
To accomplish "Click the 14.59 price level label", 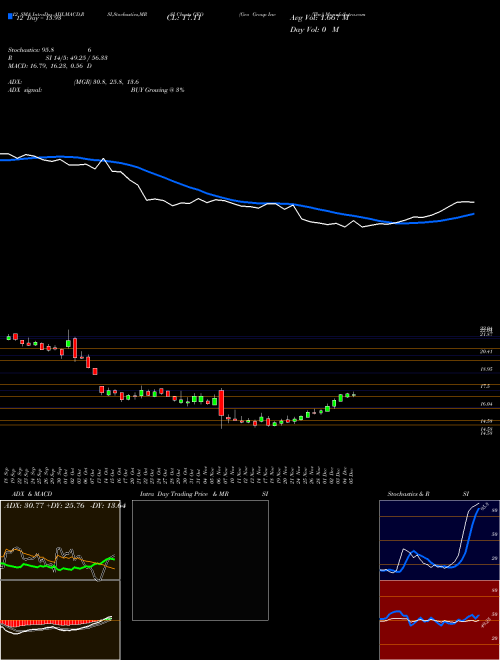I will click(486, 421).
